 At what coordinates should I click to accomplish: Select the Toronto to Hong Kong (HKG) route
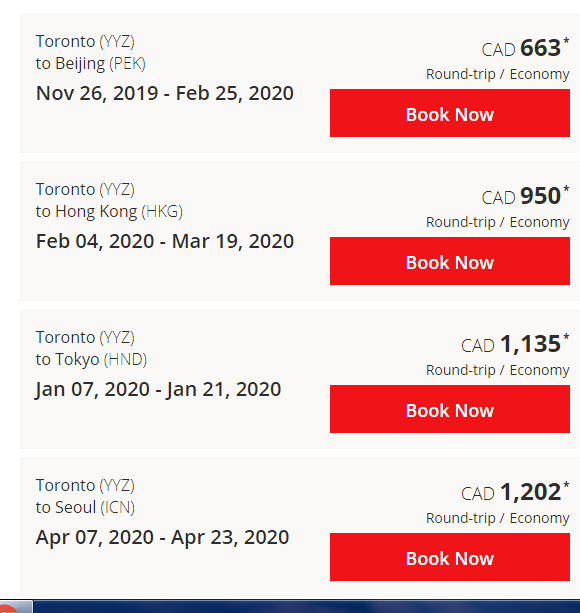pyautogui.click(x=109, y=201)
